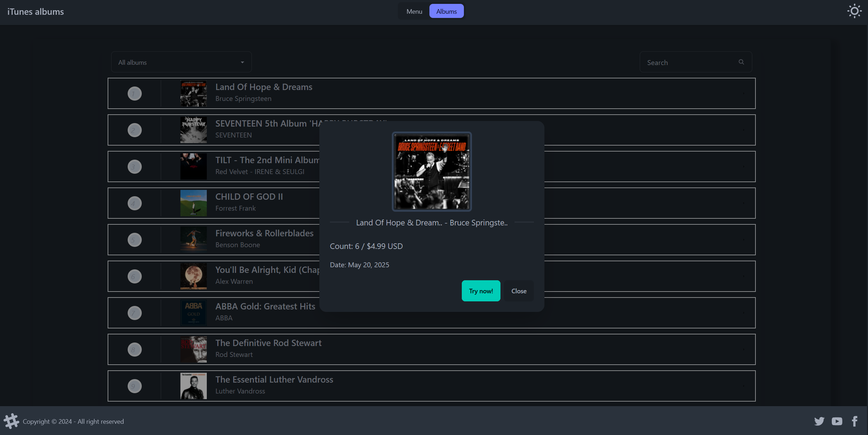Viewport: 868px width, 435px height.
Task: Switch to the Menu tab
Action: pos(414,11)
